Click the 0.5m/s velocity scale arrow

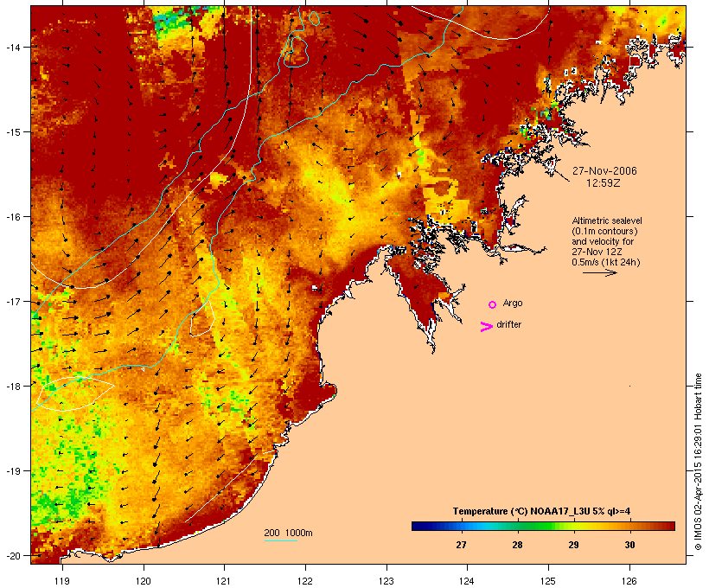(600, 272)
